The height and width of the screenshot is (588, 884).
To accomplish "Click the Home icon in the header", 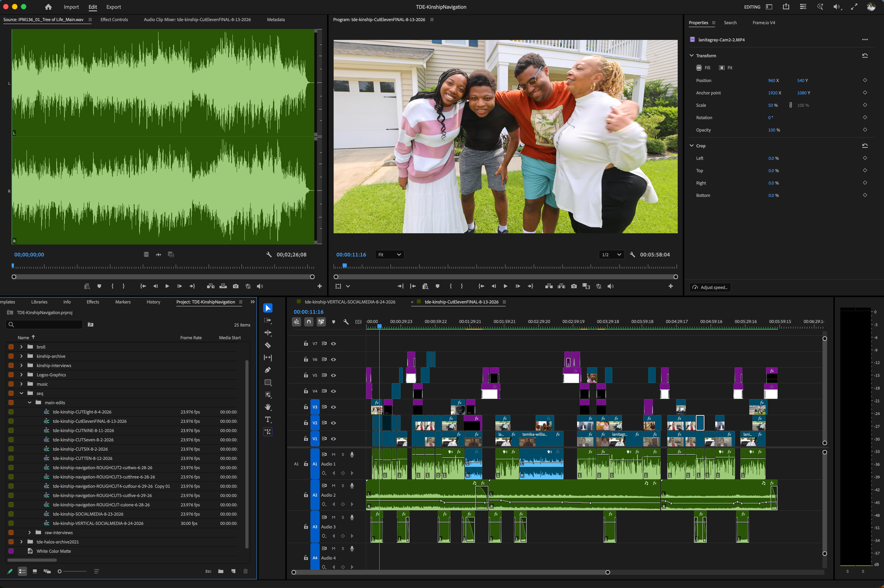I will [x=48, y=7].
